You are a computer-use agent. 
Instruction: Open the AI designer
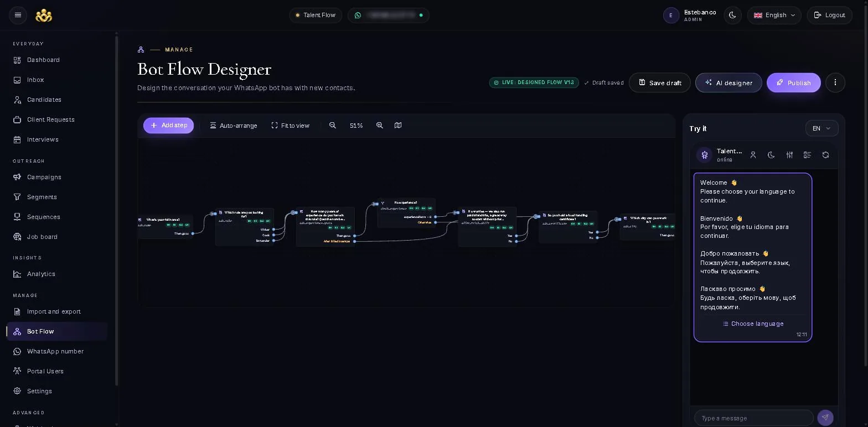coord(728,82)
